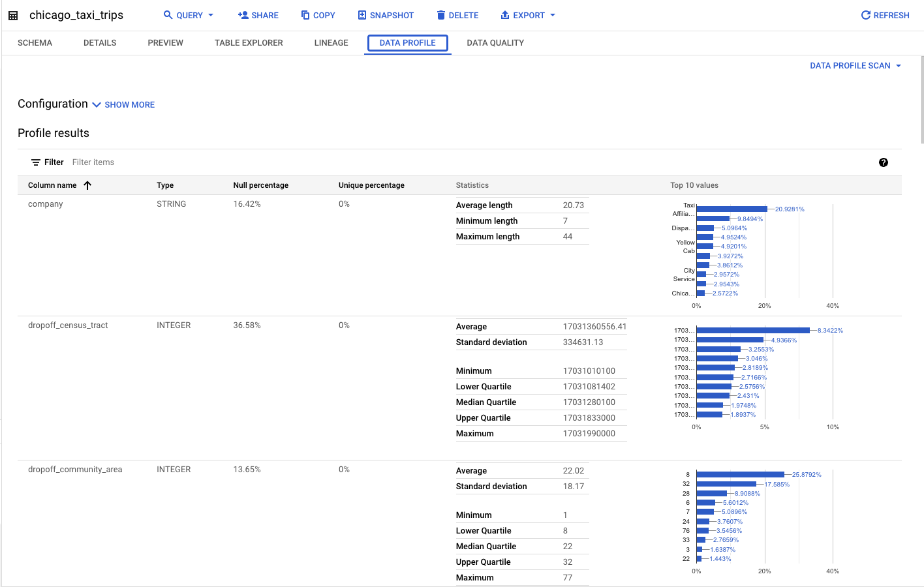
Task: Open the DATA PROFILE SCAN dropdown
Action: coord(855,65)
